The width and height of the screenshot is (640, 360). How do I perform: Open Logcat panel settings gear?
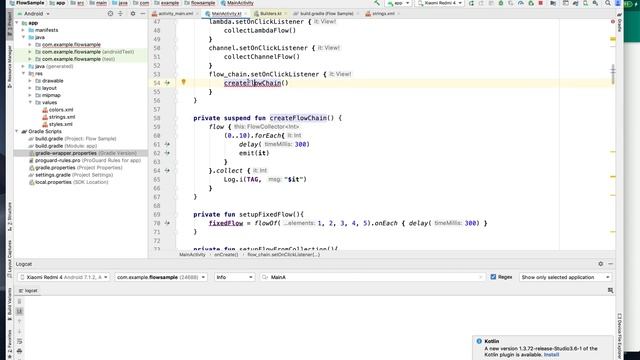click(600, 264)
